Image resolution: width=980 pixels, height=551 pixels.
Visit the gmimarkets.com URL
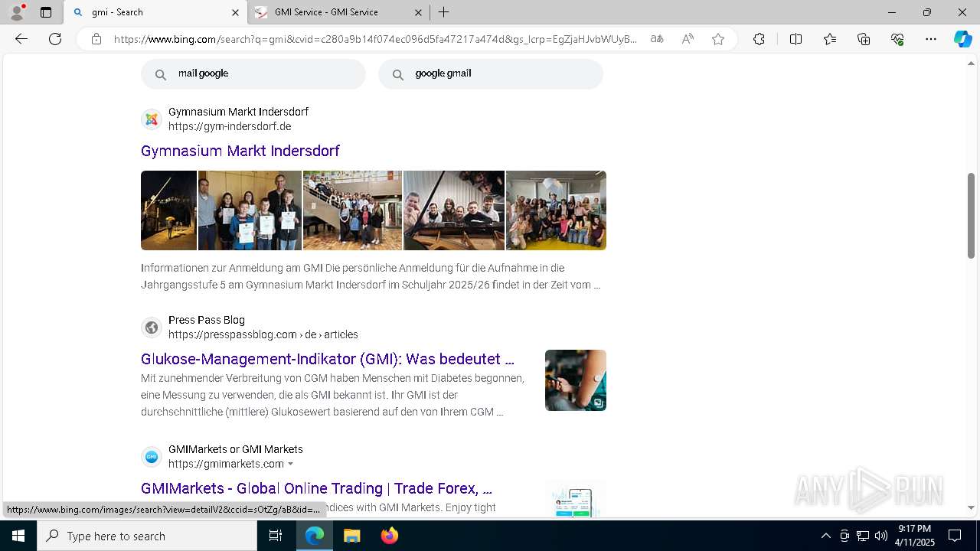click(x=226, y=464)
